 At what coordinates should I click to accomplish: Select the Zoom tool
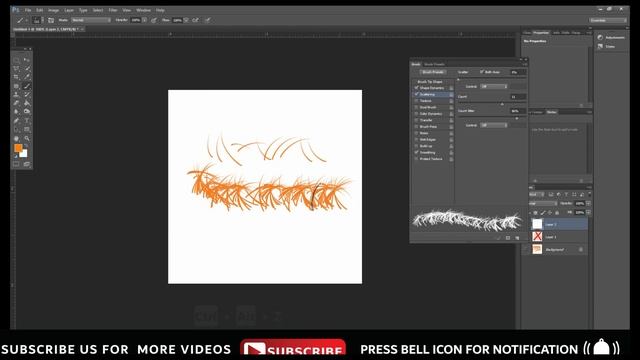(27, 138)
